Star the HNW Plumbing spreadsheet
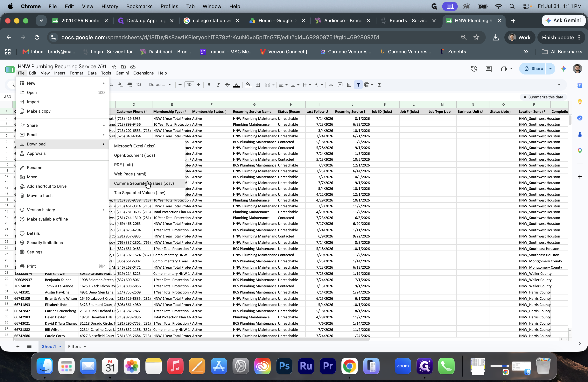The image size is (588, 382). pyautogui.click(x=114, y=67)
